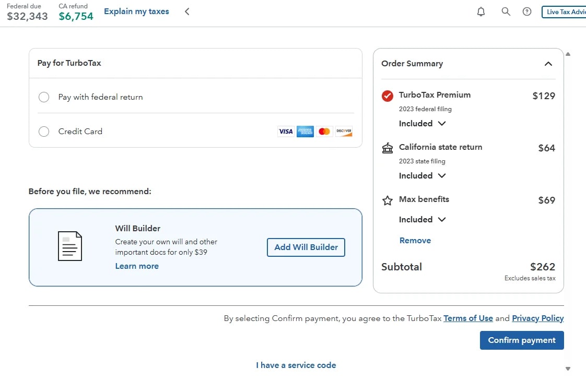
Task: Click the scrollbar down arrow
Action: [x=568, y=368]
